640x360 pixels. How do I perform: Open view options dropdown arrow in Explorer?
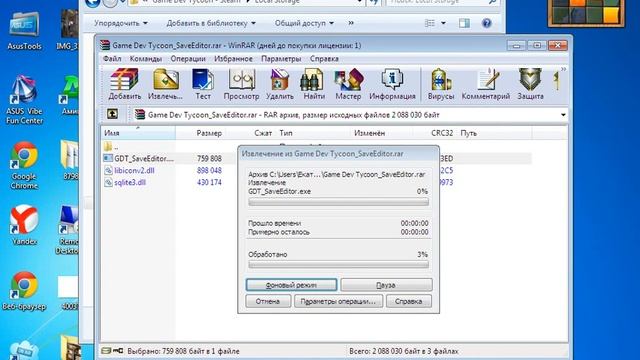(x=443, y=23)
